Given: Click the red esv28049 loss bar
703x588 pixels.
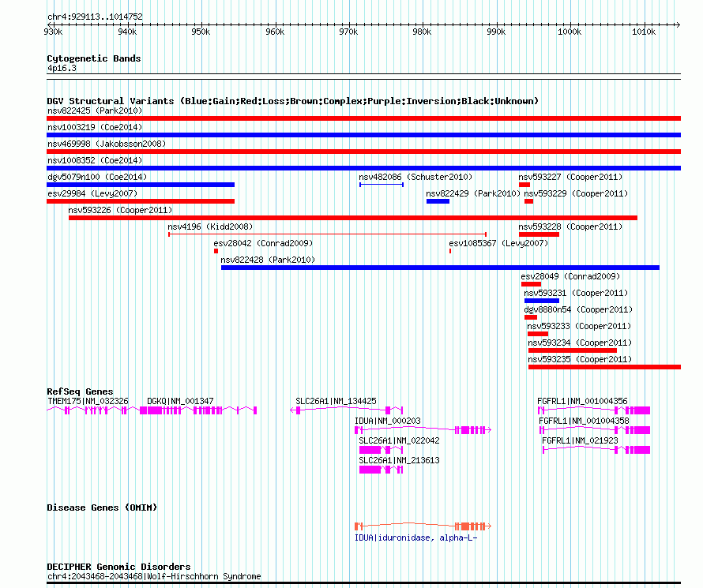Looking at the screenshot, I should pyautogui.click(x=531, y=284).
